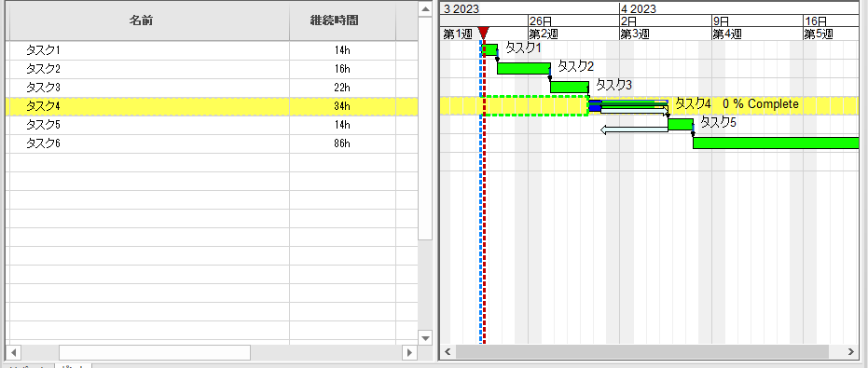Select the タスク3 green Gantt bar
This screenshot has height=368, width=868.
pos(569,87)
